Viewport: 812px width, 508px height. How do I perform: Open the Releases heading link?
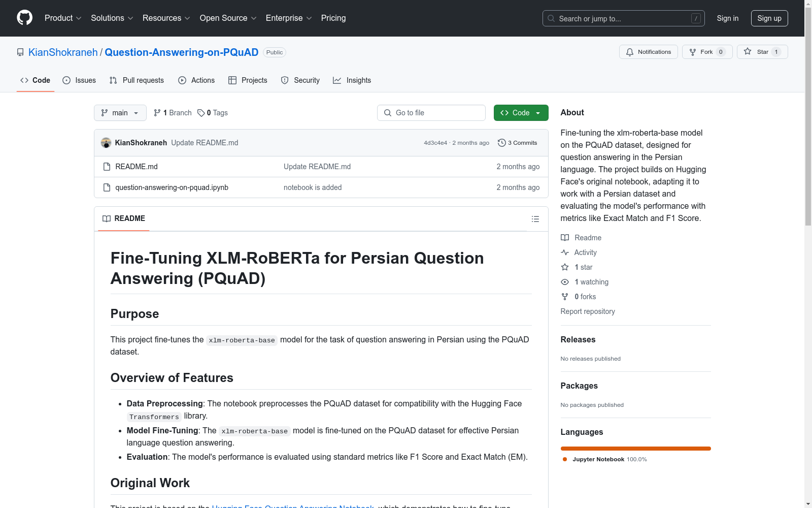pos(578,340)
